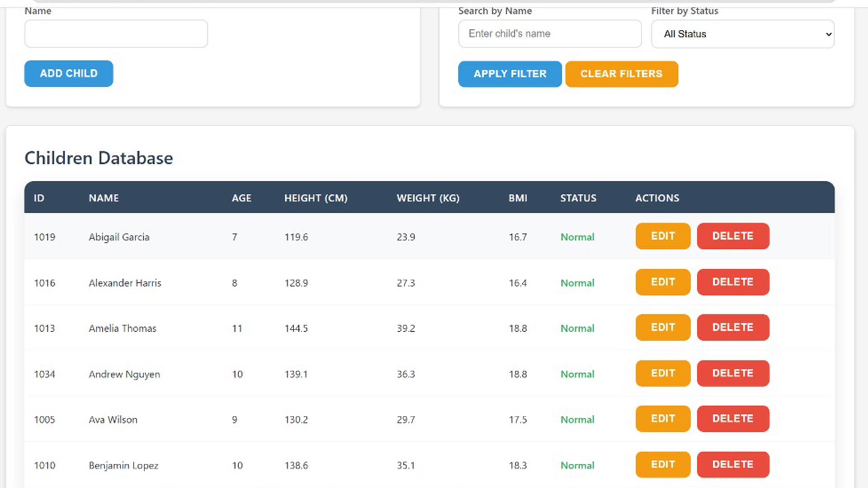Click BMI value 17.5

tap(518, 420)
